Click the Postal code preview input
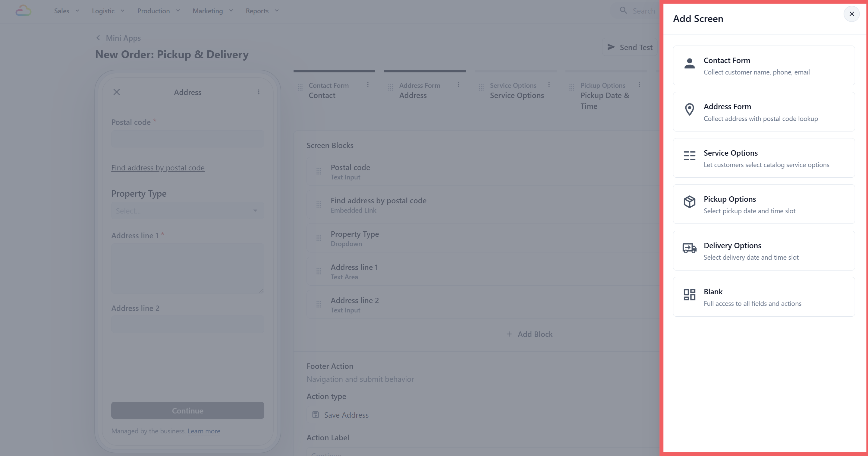Screen dimensions: 868x456 (188, 139)
